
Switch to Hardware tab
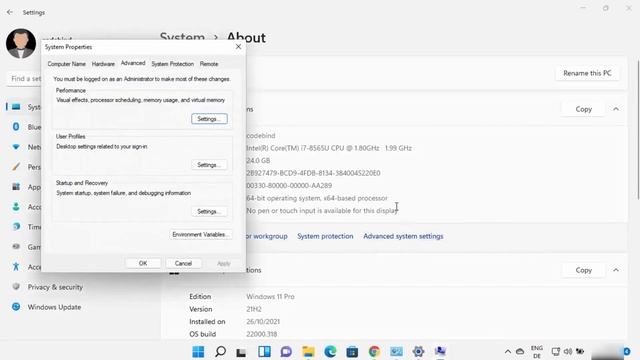tap(103, 64)
